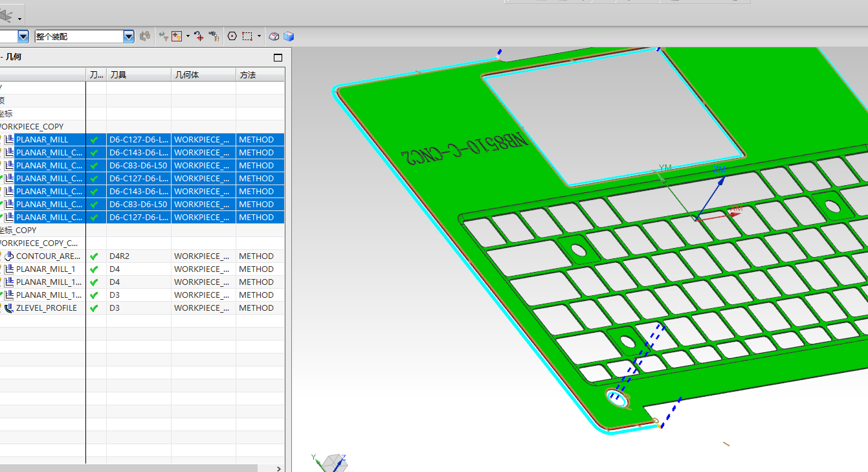
Task: Click the toolbar icon with small yellow squares
Action: (214, 37)
